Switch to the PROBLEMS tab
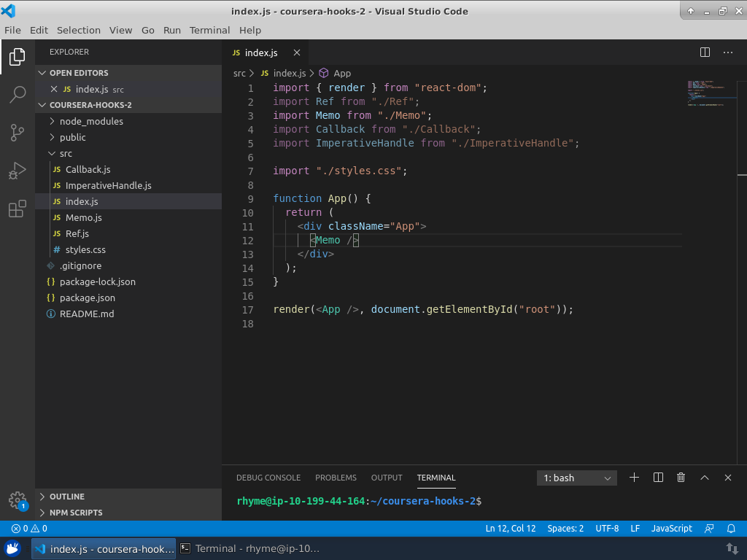 (x=336, y=478)
